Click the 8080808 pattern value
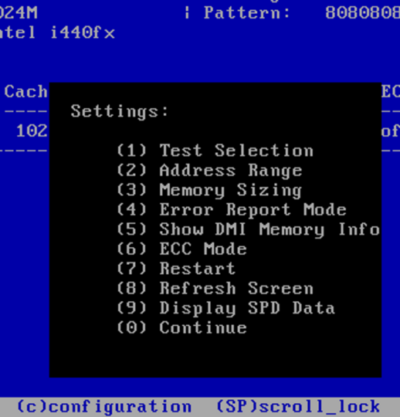This screenshot has width=400, height=417. (363, 13)
